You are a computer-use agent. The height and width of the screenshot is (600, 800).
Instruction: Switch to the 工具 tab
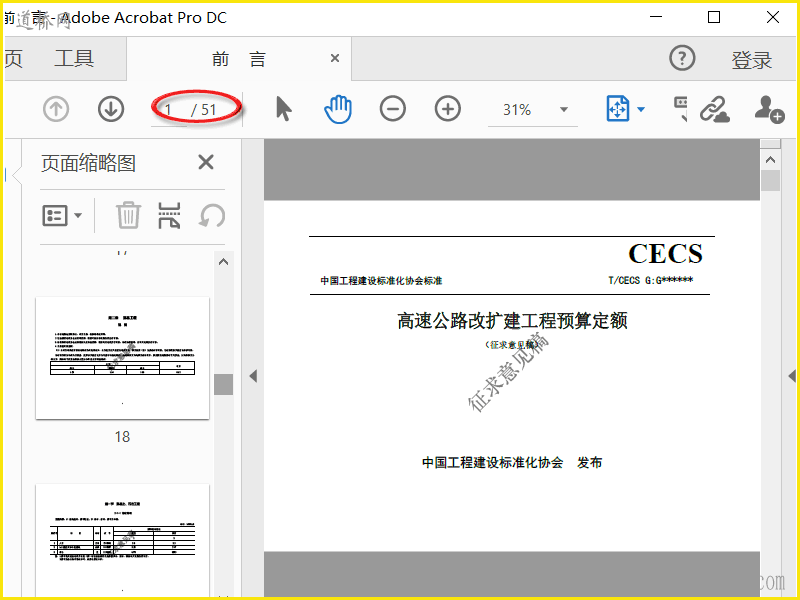74,58
